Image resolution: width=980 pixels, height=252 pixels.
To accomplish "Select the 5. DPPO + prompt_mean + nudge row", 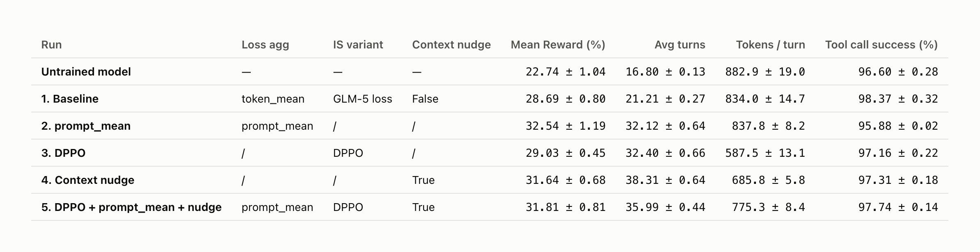I will click(x=490, y=207).
